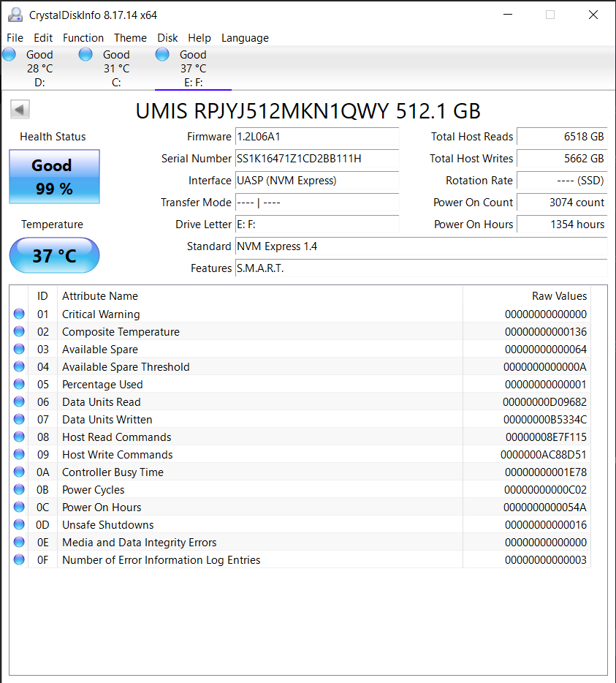Select the Host Write Commands attribute name
This screenshot has height=683, width=616.
(x=118, y=455)
